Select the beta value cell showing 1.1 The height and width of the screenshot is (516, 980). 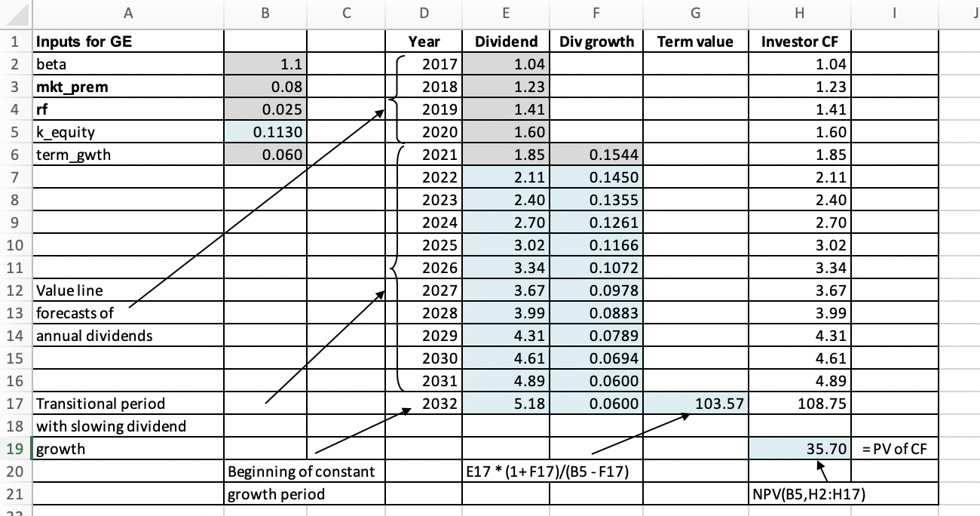[x=265, y=64]
